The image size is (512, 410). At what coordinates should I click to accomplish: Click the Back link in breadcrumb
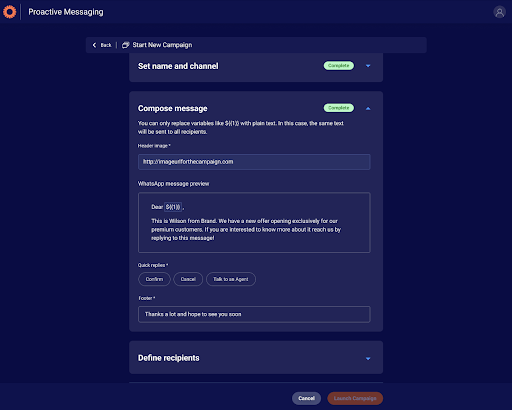[x=106, y=45]
